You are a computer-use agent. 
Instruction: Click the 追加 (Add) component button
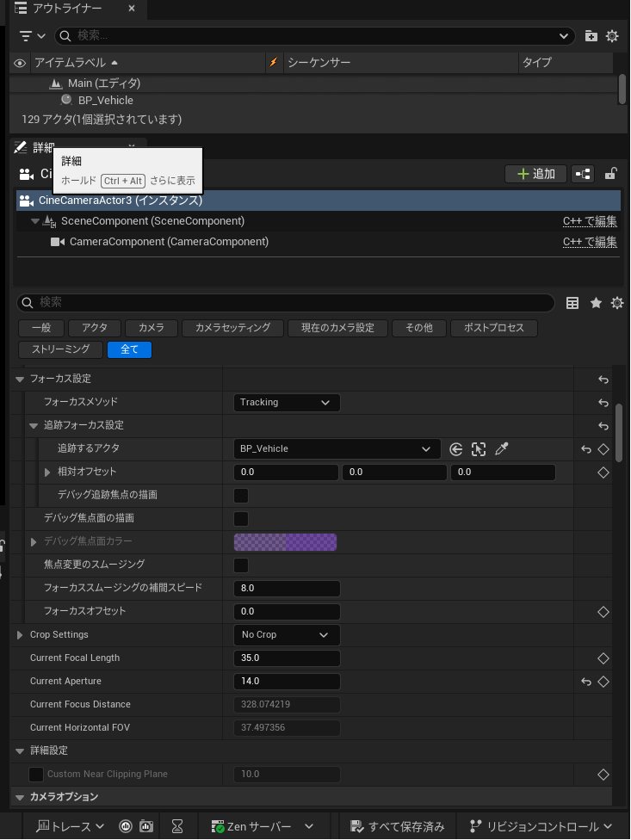click(x=535, y=174)
